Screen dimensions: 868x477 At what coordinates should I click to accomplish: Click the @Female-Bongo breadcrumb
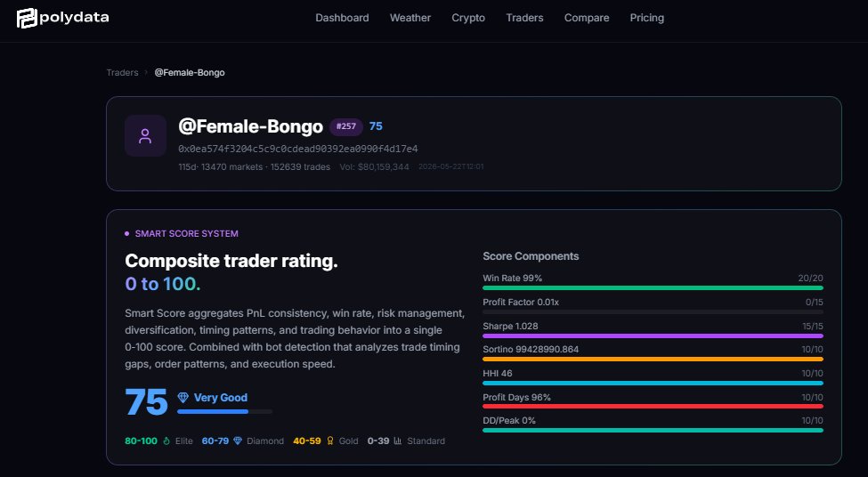pyautogui.click(x=190, y=72)
